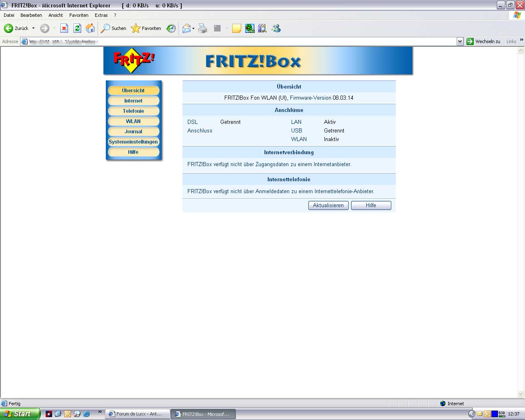Click the Aktiv status text

pyautogui.click(x=330, y=122)
